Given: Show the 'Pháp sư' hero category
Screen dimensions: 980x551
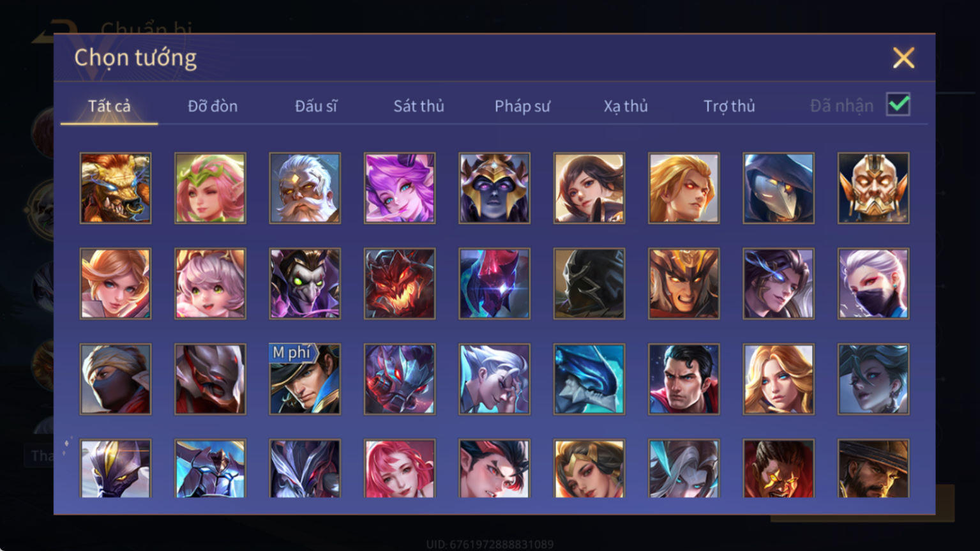Looking at the screenshot, I should (x=522, y=106).
